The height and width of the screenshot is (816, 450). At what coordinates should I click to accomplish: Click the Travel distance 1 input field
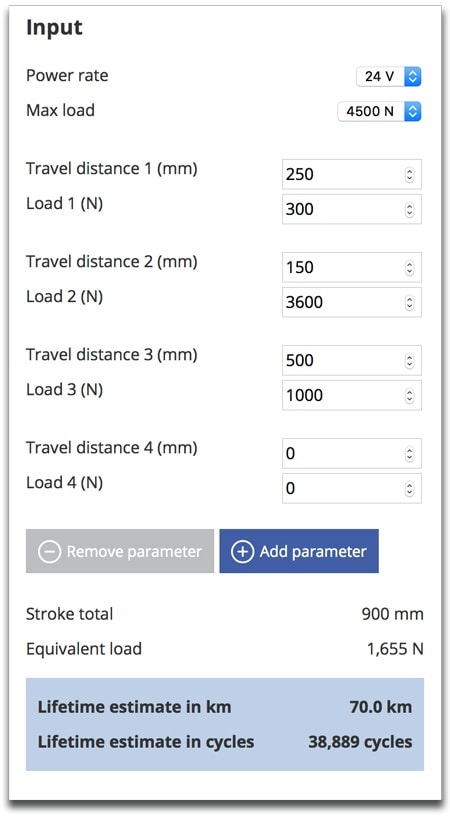click(352, 174)
